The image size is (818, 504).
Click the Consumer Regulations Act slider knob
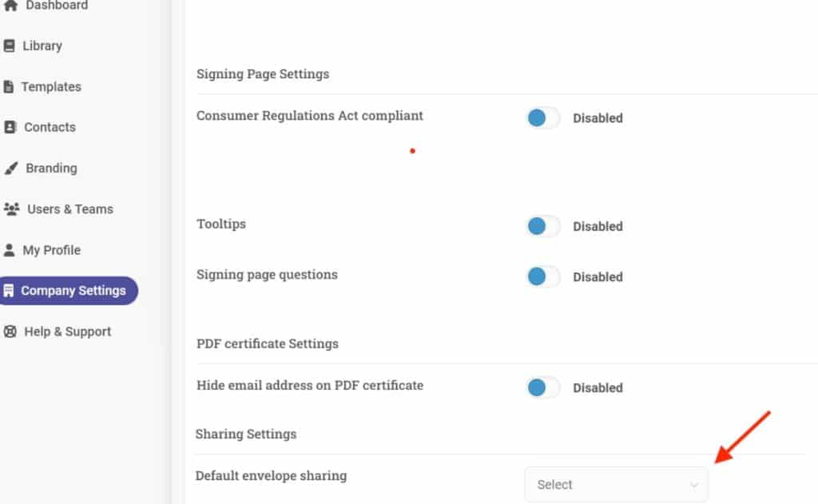(x=536, y=117)
